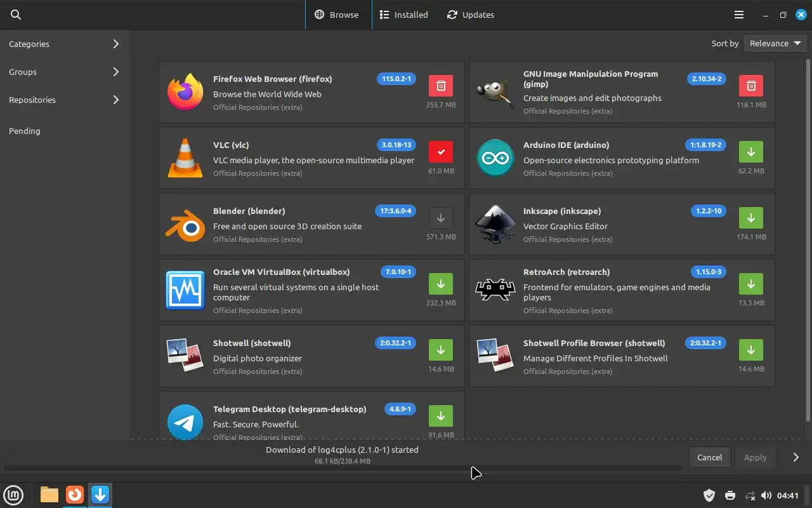Click Inkscape version badge 1.2.2-10
The image size is (812, 508).
click(708, 211)
